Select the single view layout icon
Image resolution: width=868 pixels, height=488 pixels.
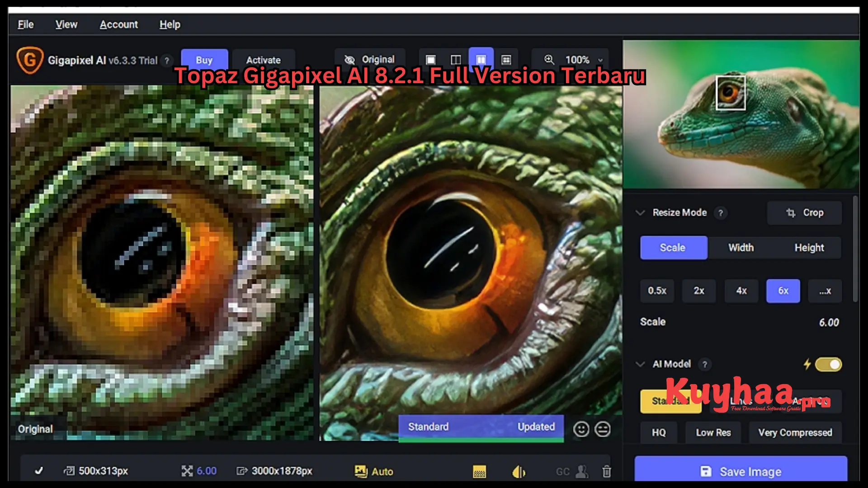tap(431, 60)
